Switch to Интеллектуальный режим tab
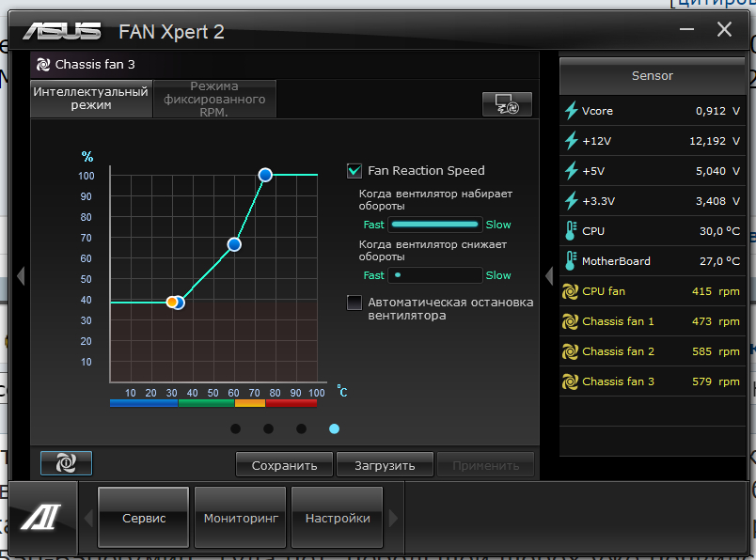The width and height of the screenshot is (756, 560). 91,99
